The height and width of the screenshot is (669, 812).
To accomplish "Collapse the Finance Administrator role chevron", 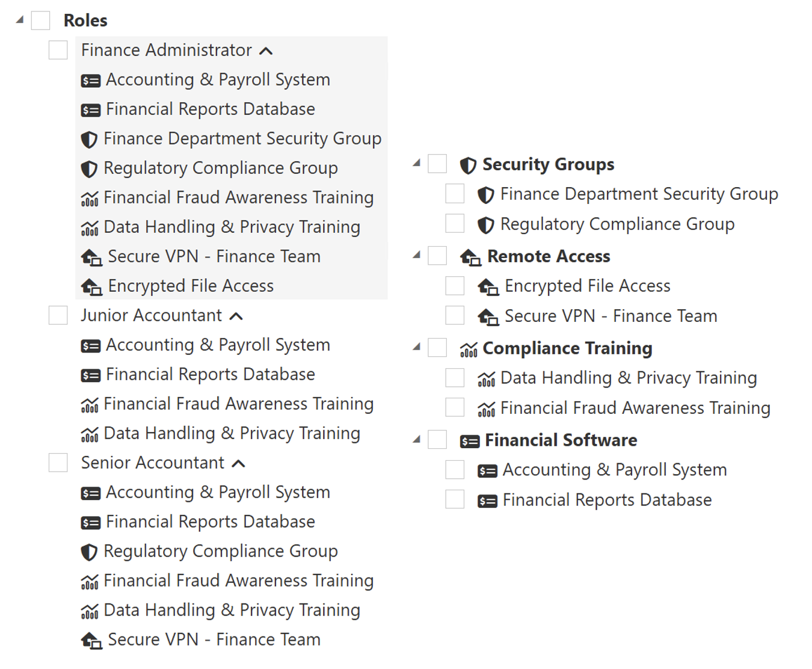I will (266, 51).
